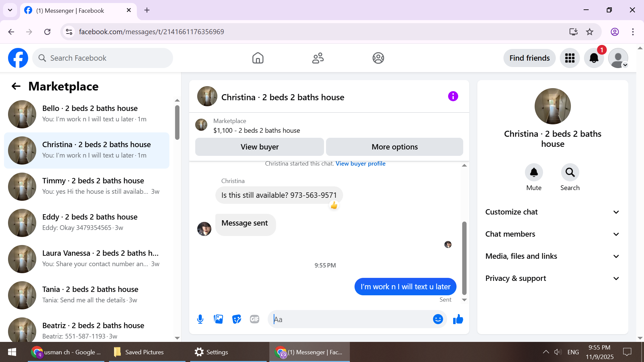Choose a sticker from the sticker icon

pos(236,319)
